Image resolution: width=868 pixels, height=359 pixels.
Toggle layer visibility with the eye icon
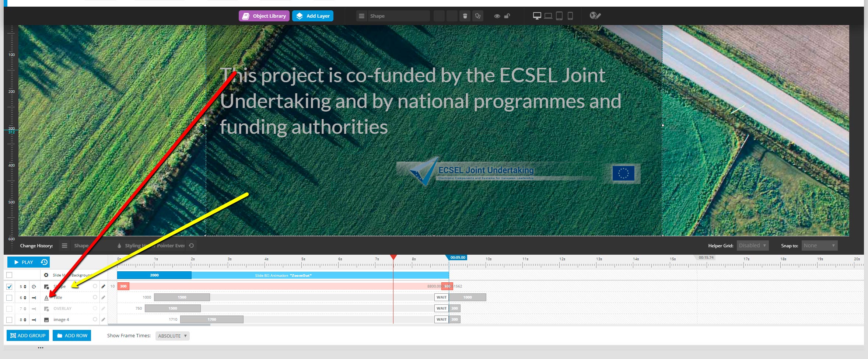pos(497,16)
